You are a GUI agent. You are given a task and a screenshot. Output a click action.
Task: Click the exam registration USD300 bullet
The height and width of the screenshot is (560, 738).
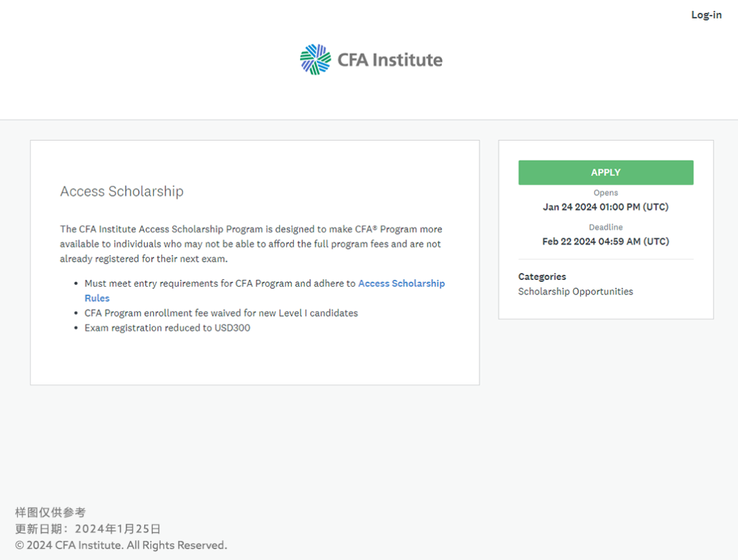coord(167,328)
